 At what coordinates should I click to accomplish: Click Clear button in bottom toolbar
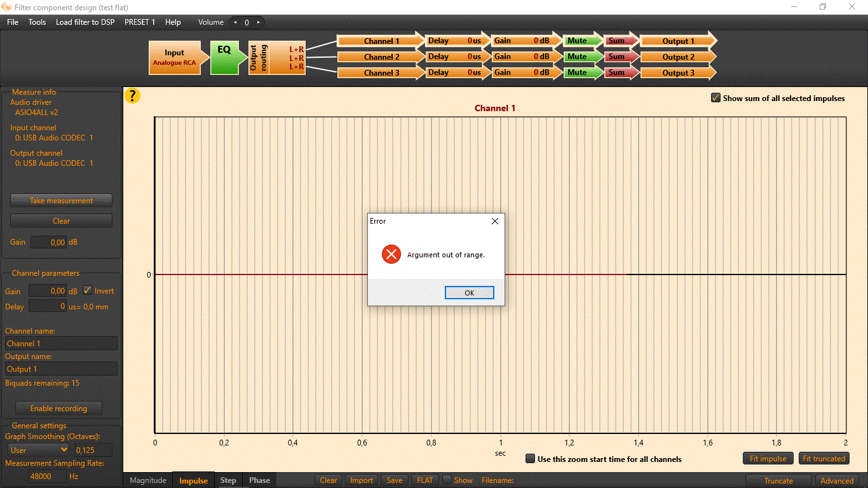(329, 480)
